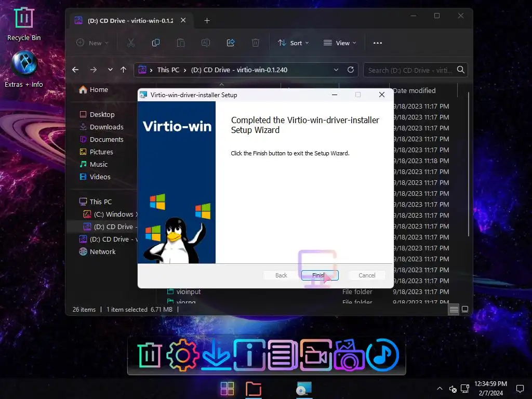Image resolution: width=532 pixels, height=399 pixels.
Task: Expand the address bar history dropdown
Action: pos(336,70)
